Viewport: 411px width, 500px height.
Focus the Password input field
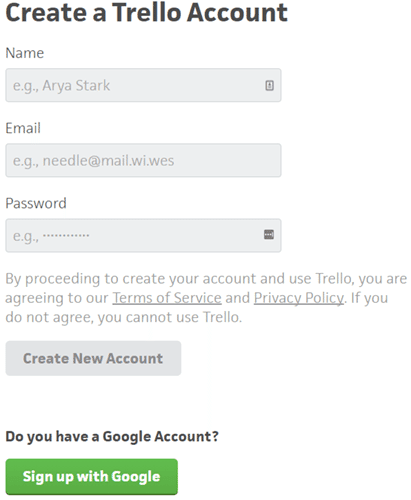pyautogui.click(x=143, y=235)
